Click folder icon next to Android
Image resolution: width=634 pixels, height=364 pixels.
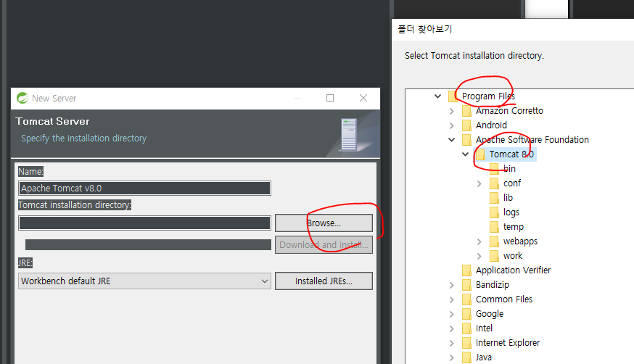click(x=466, y=125)
